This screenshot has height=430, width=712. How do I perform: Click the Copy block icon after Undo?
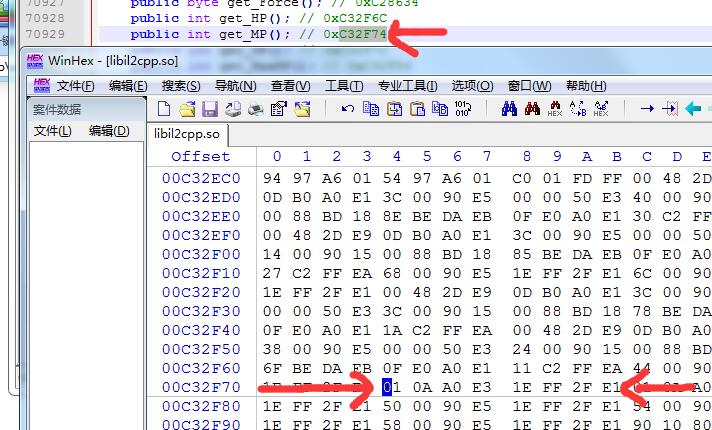click(371, 109)
